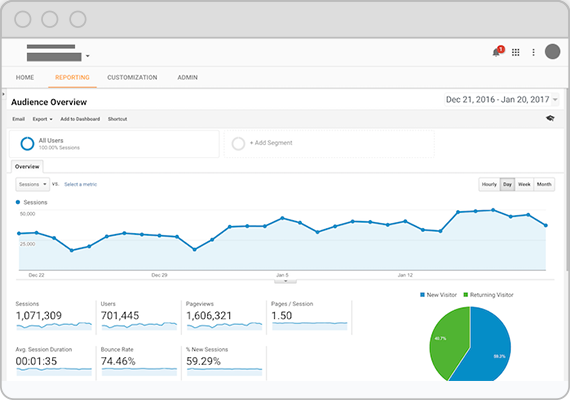Open the Admin tab

pos(188,77)
